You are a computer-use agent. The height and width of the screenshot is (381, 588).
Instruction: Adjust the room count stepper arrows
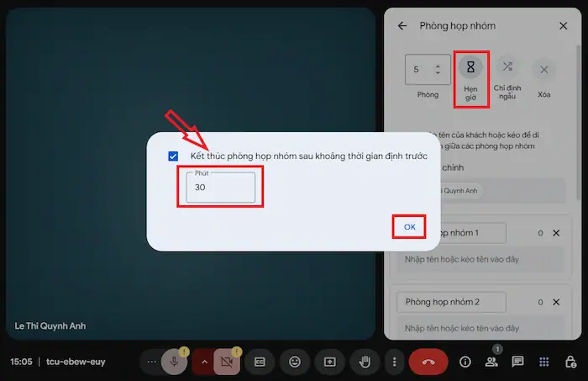438,70
